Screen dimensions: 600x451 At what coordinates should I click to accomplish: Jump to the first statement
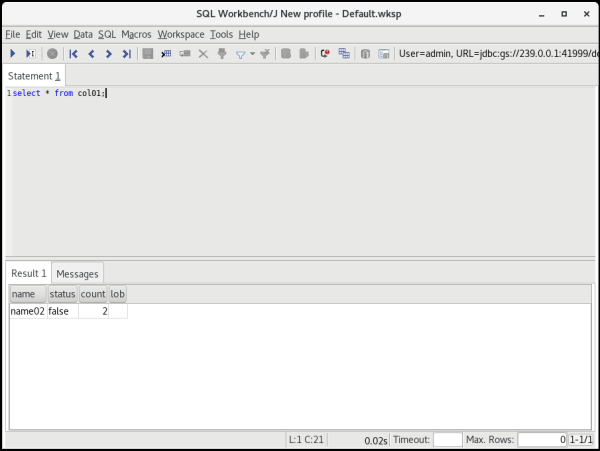[x=73, y=54]
